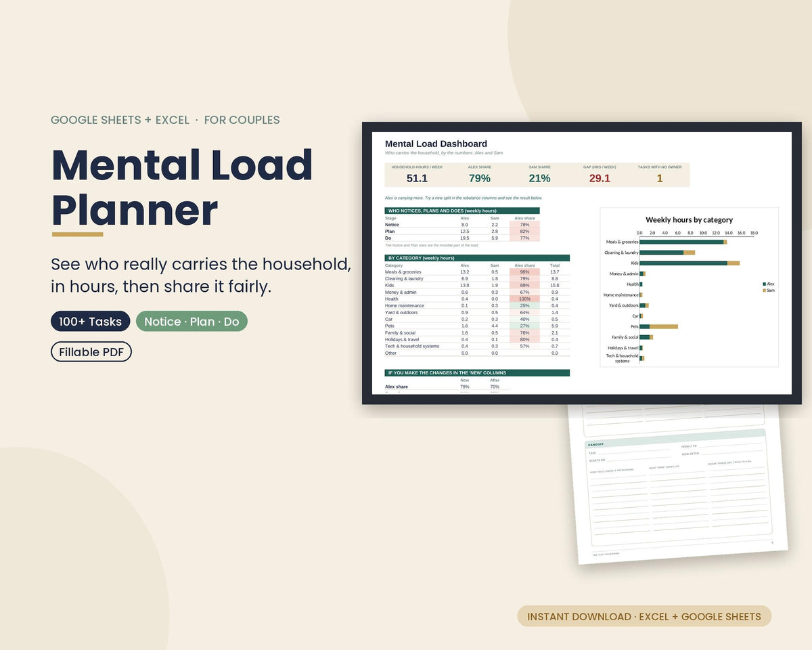Screen dimensions: 812x650
Task: Click the Meals & groceries bar in the chart
Action: click(x=683, y=242)
